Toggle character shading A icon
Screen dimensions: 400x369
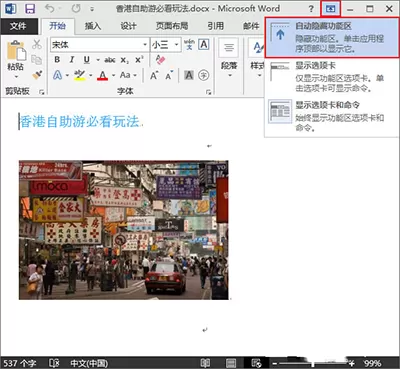pyautogui.click(x=189, y=75)
